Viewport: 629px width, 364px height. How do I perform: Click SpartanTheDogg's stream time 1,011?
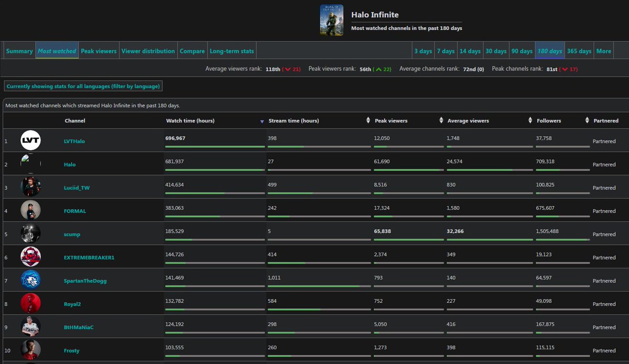275,278
